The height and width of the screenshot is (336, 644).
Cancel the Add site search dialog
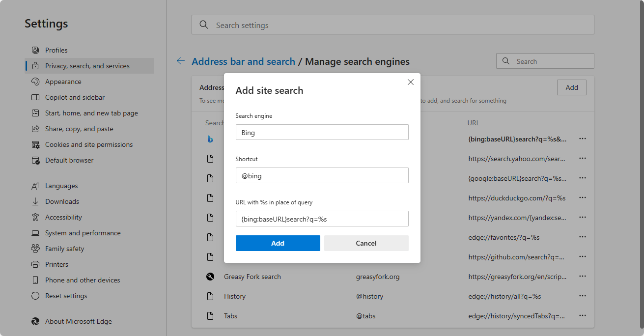point(366,243)
